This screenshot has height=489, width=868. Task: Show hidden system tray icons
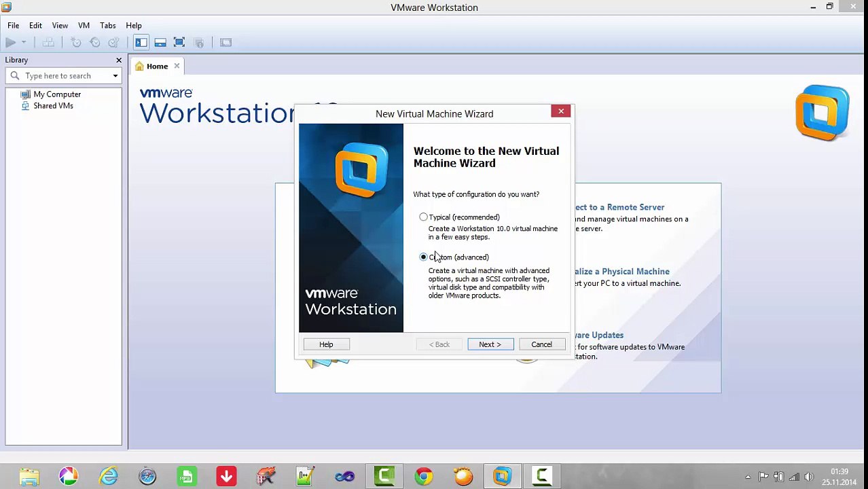pyautogui.click(x=748, y=477)
